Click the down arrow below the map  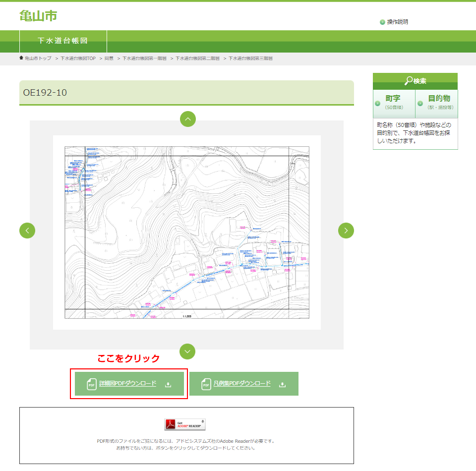[x=187, y=351]
